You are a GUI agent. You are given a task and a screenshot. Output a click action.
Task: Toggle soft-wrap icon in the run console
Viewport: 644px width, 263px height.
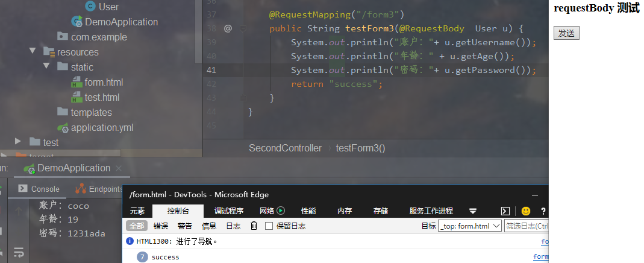[x=19, y=252]
